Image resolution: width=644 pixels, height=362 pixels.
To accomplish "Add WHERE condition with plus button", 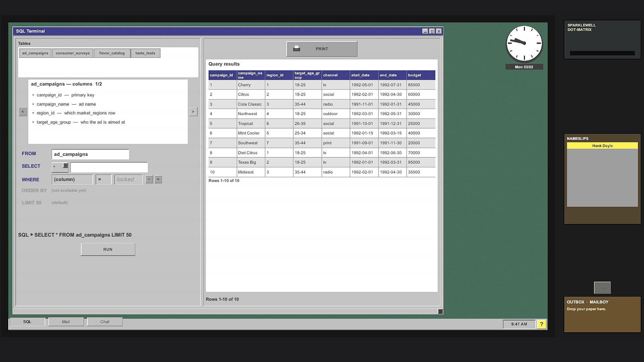I will coord(158,179).
